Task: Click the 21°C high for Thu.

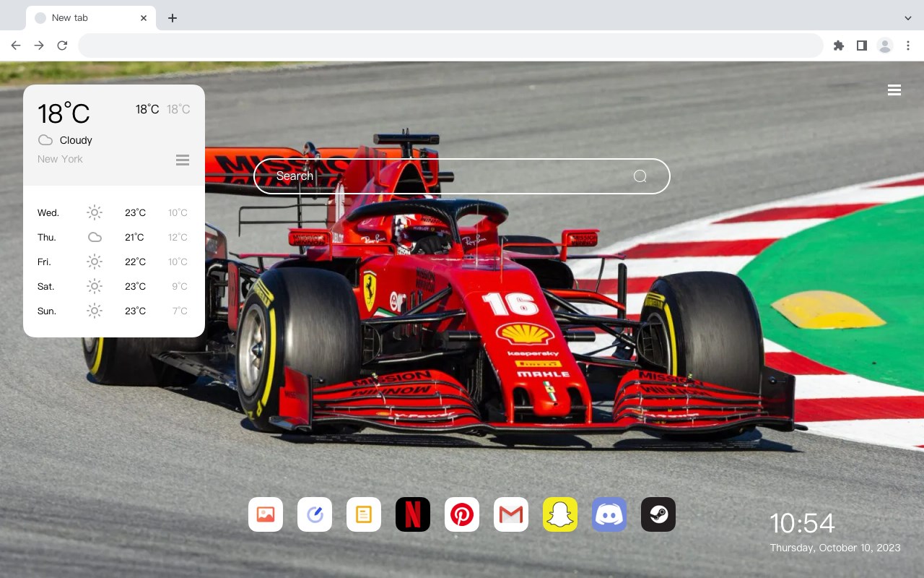Action: coord(134,238)
